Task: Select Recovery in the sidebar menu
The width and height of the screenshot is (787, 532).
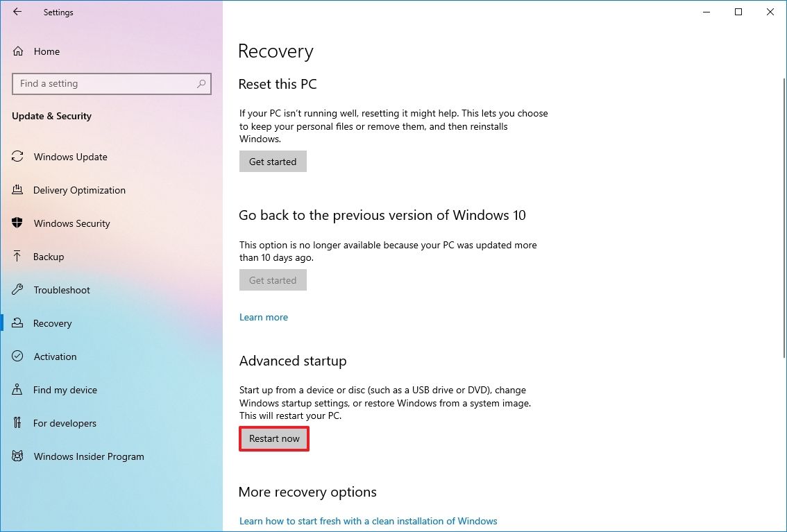Action: pyautogui.click(x=53, y=323)
